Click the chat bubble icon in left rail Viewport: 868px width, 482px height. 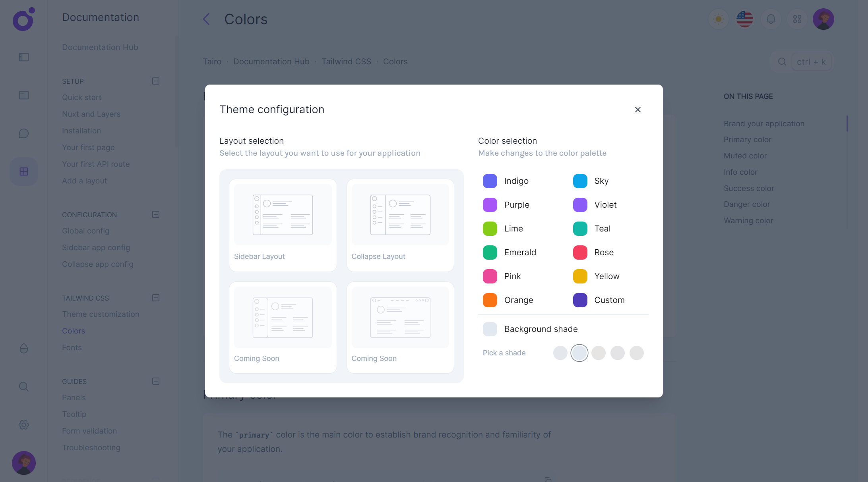(x=24, y=133)
